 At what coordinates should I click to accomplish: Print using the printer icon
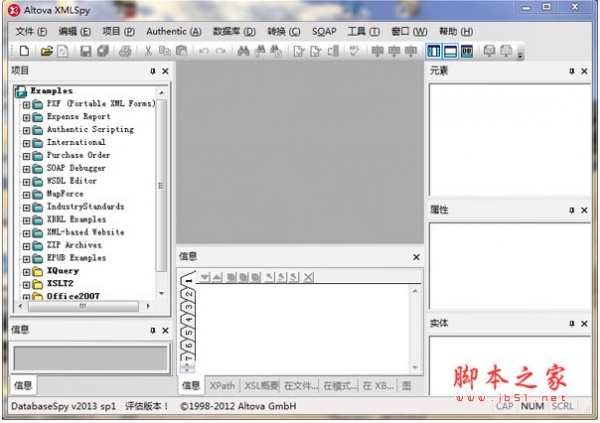(125, 51)
